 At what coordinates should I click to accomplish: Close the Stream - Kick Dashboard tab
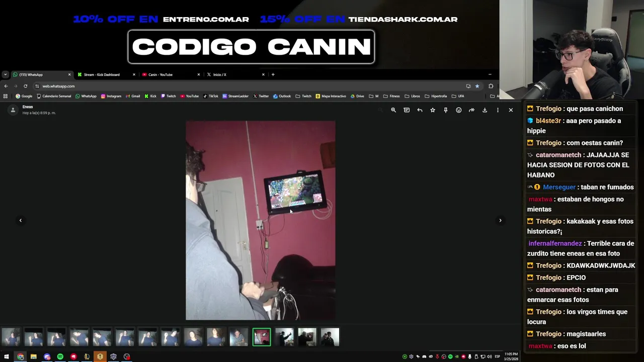point(134,74)
